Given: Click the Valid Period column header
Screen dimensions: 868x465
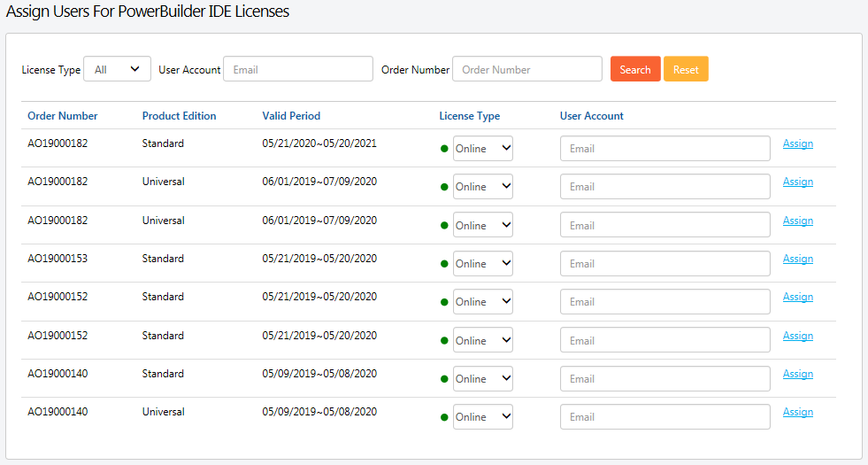Looking at the screenshot, I should 291,116.
